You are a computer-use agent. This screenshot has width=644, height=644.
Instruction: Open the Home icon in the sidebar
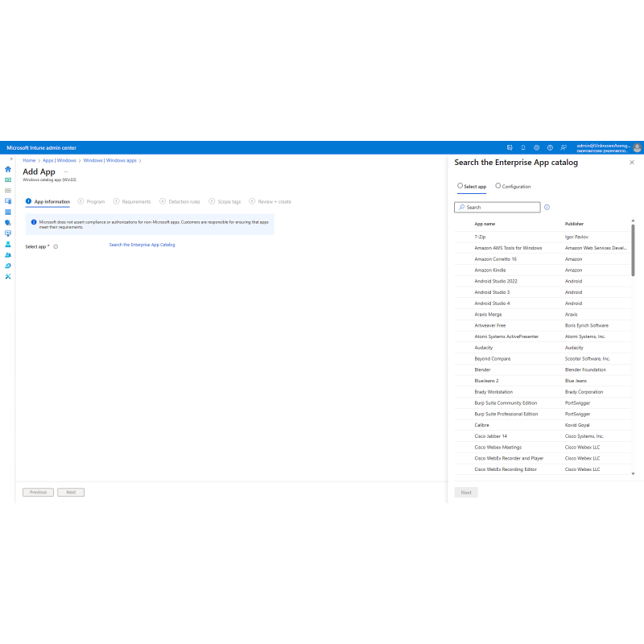pos(8,169)
